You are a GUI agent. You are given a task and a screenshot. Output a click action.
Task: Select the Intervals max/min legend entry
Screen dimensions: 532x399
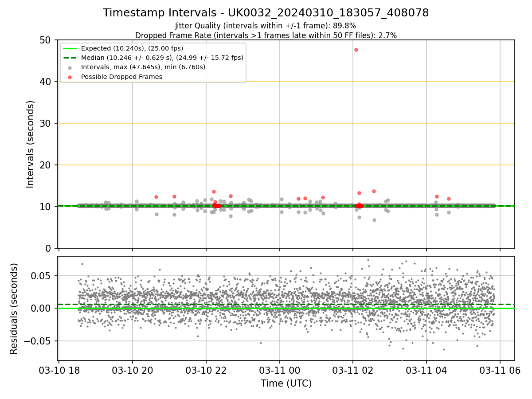(143, 67)
